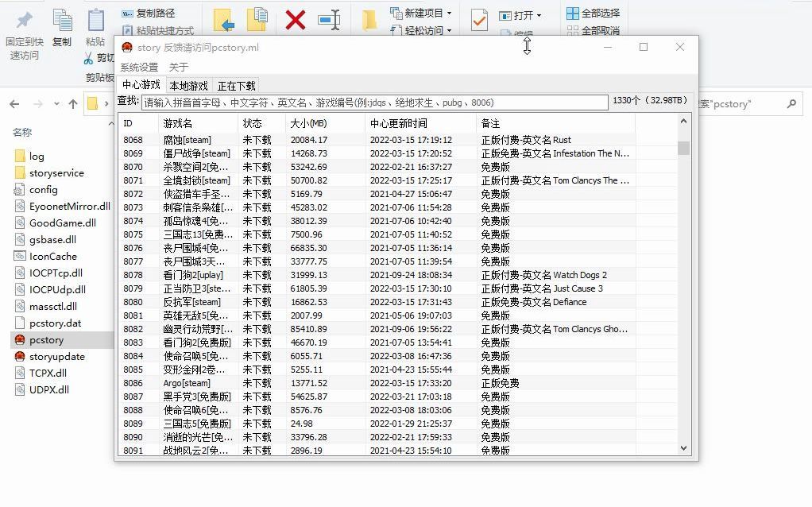Click the Explorer Up arrow
The width and height of the screenshot is (812, 507).
(x=73, y=104)
